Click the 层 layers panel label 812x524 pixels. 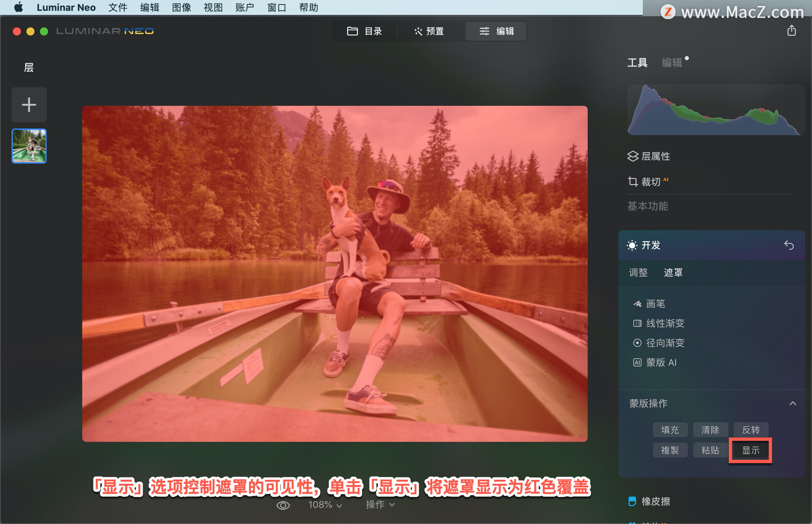click(29, 68)
